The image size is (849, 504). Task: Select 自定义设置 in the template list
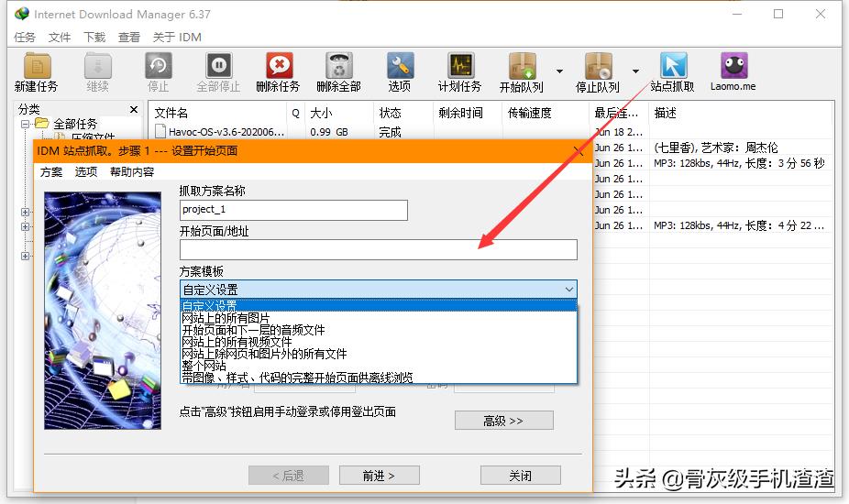point(378,306)
